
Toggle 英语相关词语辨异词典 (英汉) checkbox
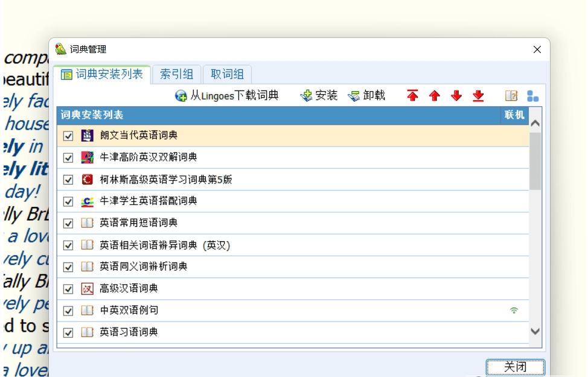point(68,245)
